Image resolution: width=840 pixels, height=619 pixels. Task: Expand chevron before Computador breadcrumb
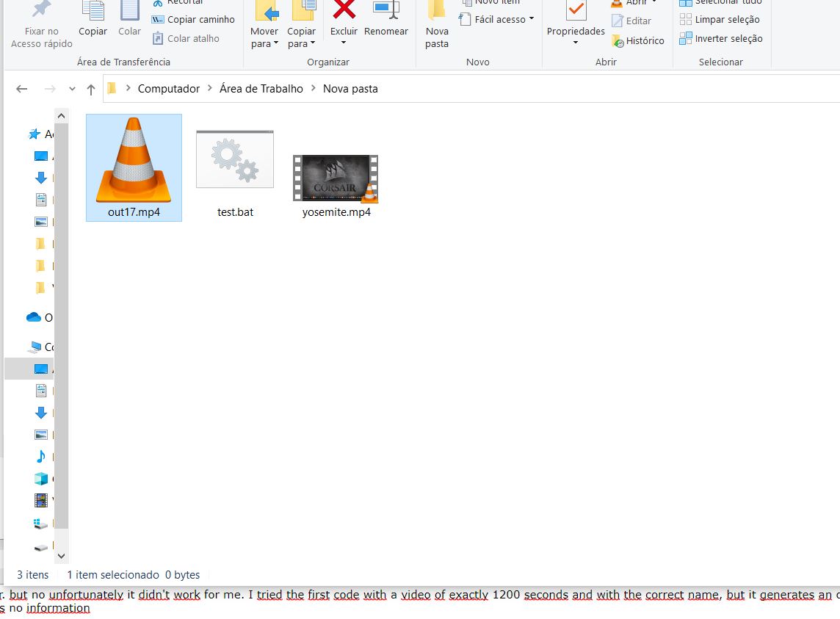128,88
